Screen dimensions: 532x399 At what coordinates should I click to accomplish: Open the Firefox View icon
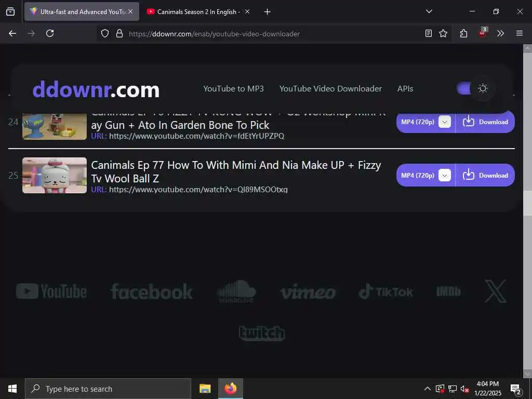tap(10, 11)
